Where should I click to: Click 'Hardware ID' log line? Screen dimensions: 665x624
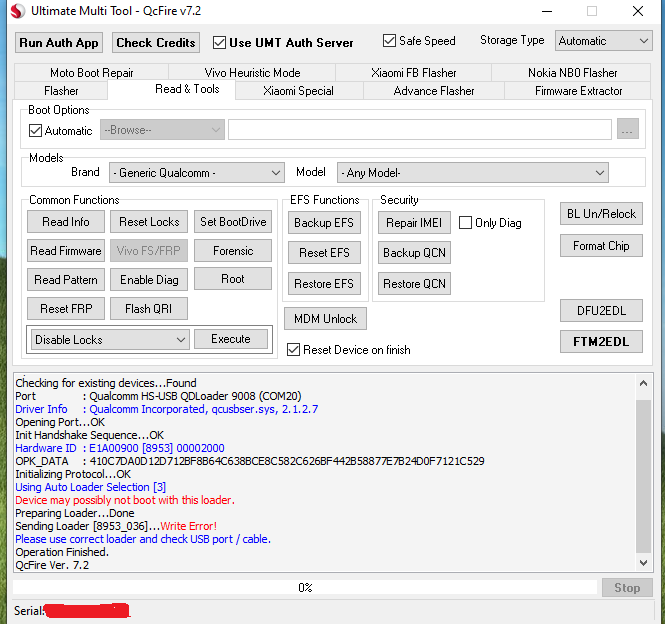[120, 448]
